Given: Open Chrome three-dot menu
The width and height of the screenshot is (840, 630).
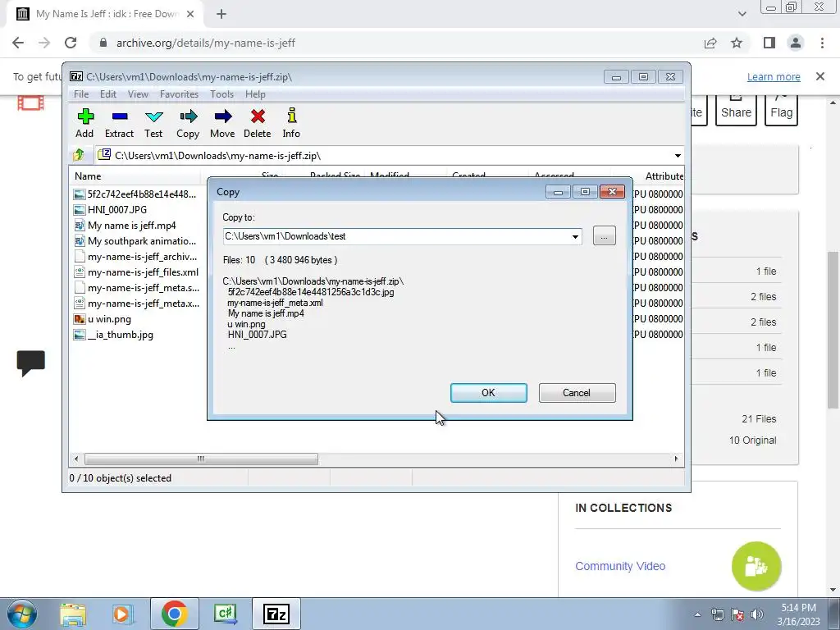Looking at the screenshot, I should coord(822,43).
